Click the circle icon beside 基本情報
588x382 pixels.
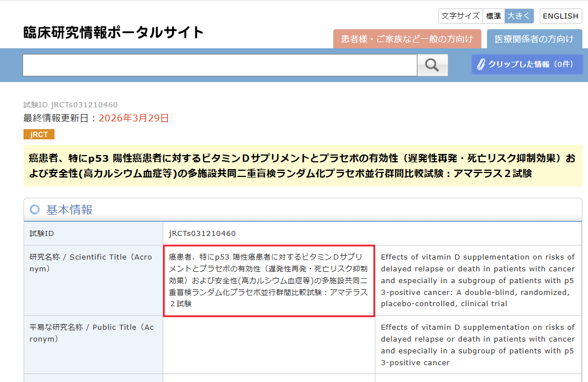(x=35, y=210)
